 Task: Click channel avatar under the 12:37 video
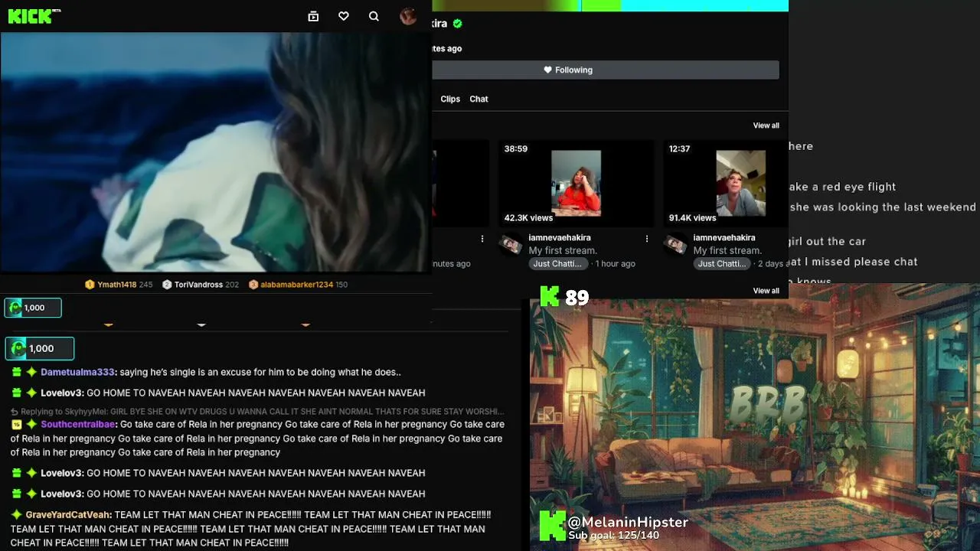[675, 245]
